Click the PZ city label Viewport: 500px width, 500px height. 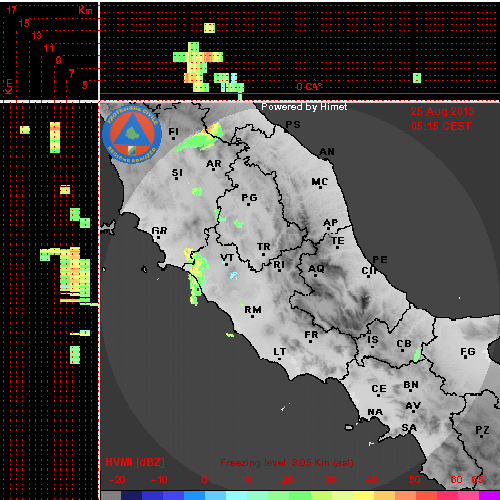pyautogui.click(x=482, y=430)
